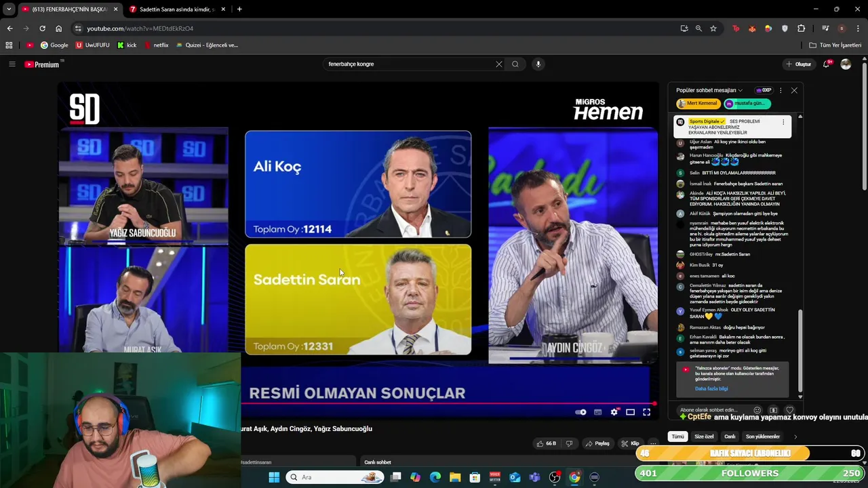
Task: Bookmark this page with star icon
Action: pos(713,28)
